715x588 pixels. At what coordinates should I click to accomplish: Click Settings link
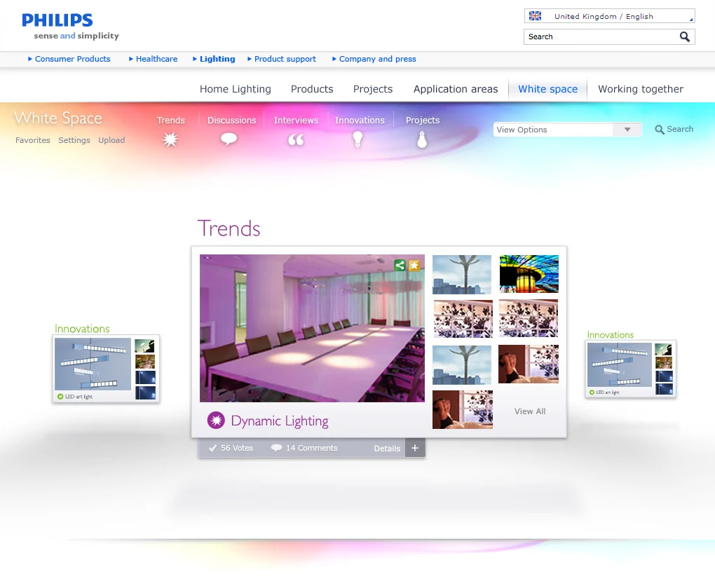(x=74, y=140)
